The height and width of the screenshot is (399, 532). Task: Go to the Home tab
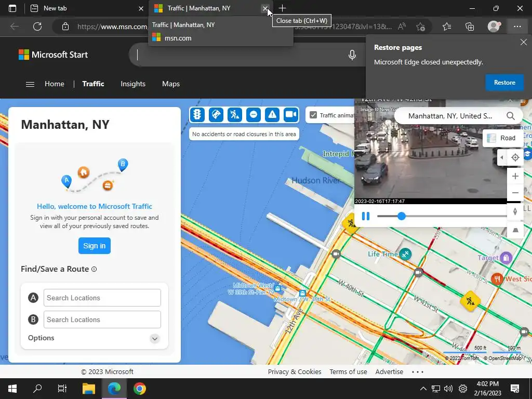click(x=54, y=84)
